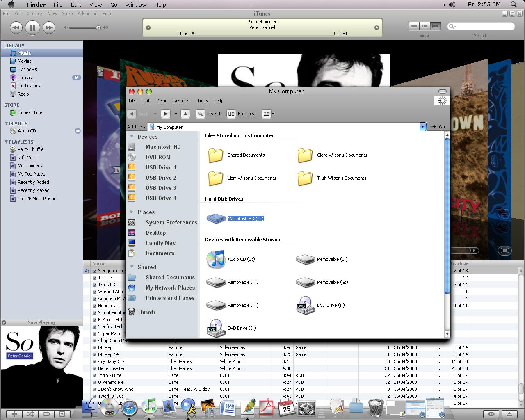The image size is (525, 420).
Task: Collapse the DEVICES group in iTunes sidebar
Action: click(x=6, y=123)
